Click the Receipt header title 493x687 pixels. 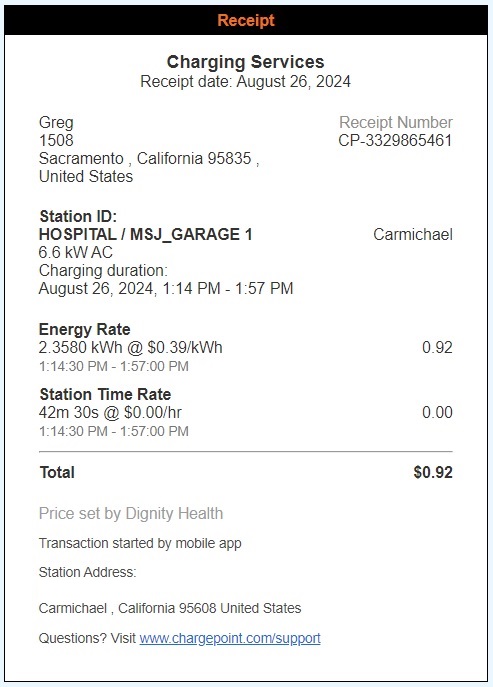tap(246, 20)
